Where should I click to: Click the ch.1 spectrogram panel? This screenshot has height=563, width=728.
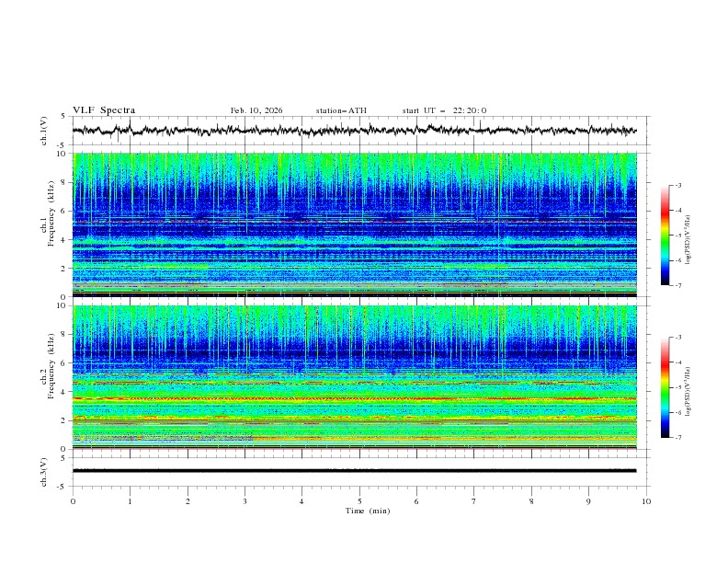355,224
